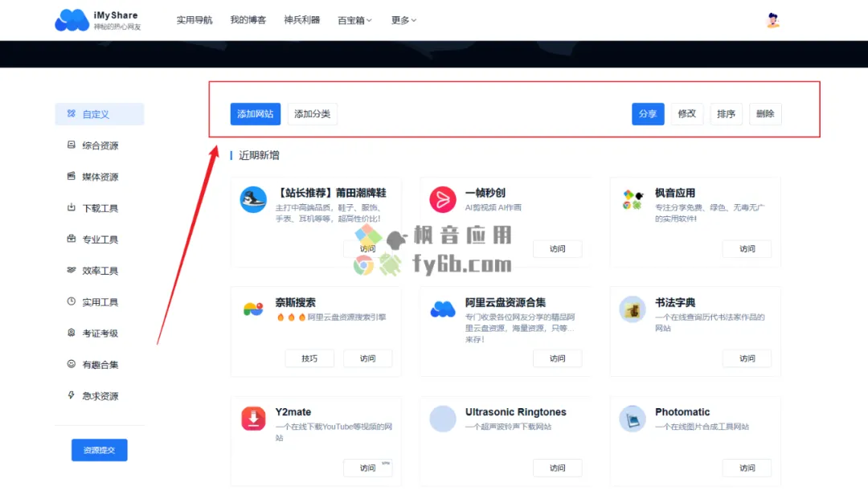Click the 综合资源 sidebar icon
This screenshot has height=499, width=868.
[x=72, y=145]
